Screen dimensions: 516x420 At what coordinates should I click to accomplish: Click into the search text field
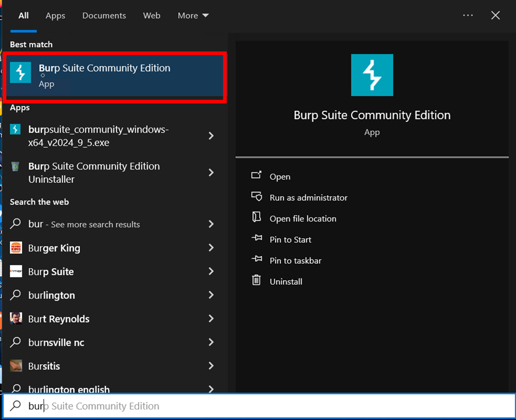[x=259, y=406]
